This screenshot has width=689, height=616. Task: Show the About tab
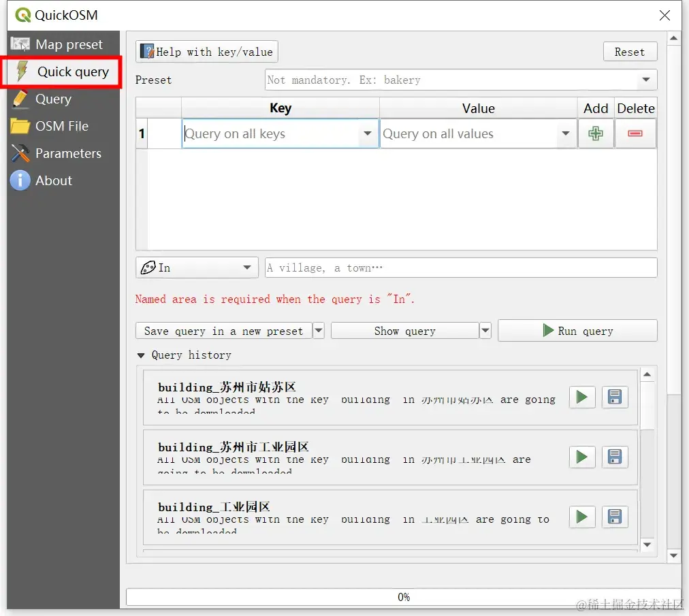pos(63,180)
